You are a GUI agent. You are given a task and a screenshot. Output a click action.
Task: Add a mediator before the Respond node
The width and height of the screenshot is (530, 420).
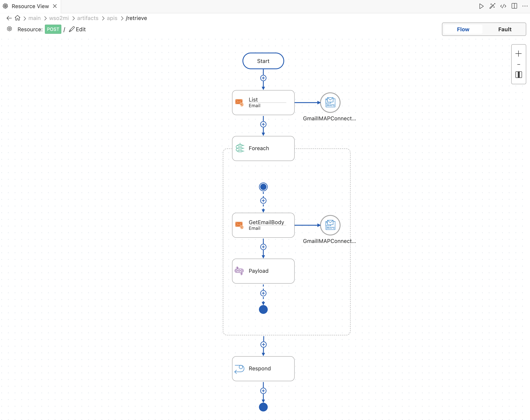point(263,345)
